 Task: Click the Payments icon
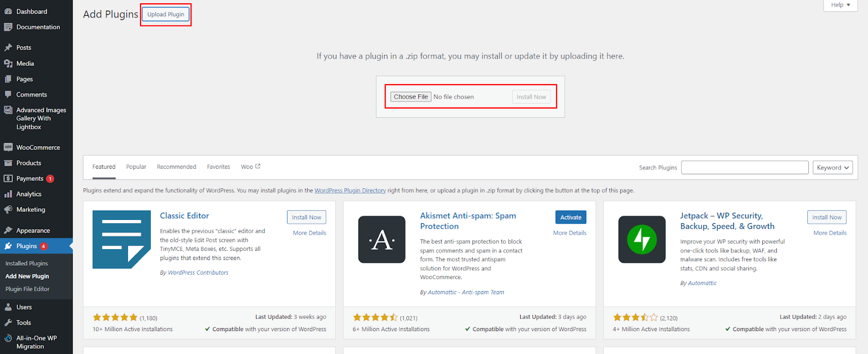8,179
